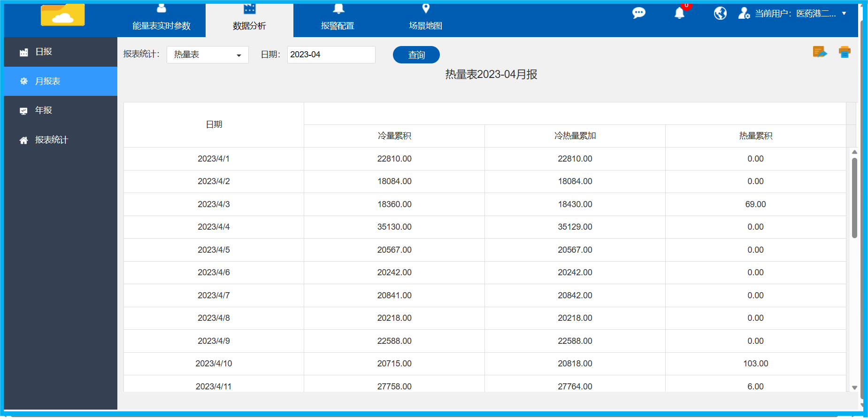Click the date cell 2023/4/3
The image size is (868, 419).
[x=214, y=204]
